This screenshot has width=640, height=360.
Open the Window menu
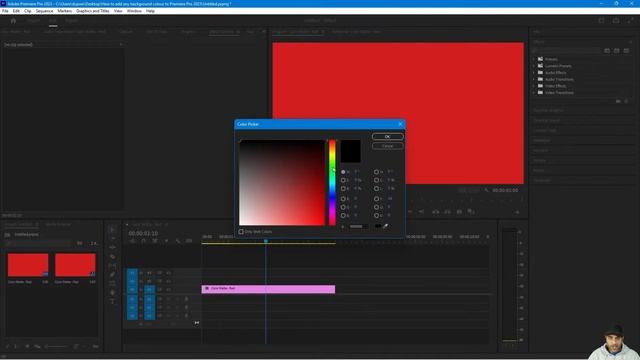coord(134,11)
